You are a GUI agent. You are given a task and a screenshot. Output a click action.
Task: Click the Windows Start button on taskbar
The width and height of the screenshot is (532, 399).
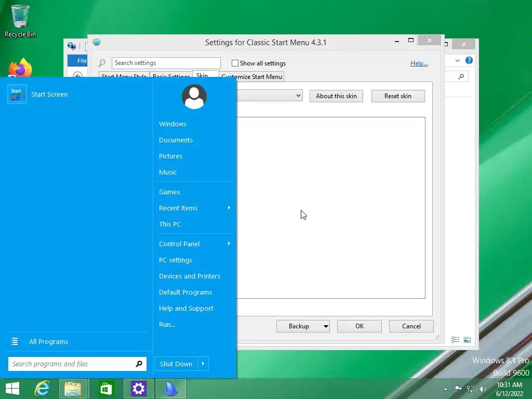[12, 389]
